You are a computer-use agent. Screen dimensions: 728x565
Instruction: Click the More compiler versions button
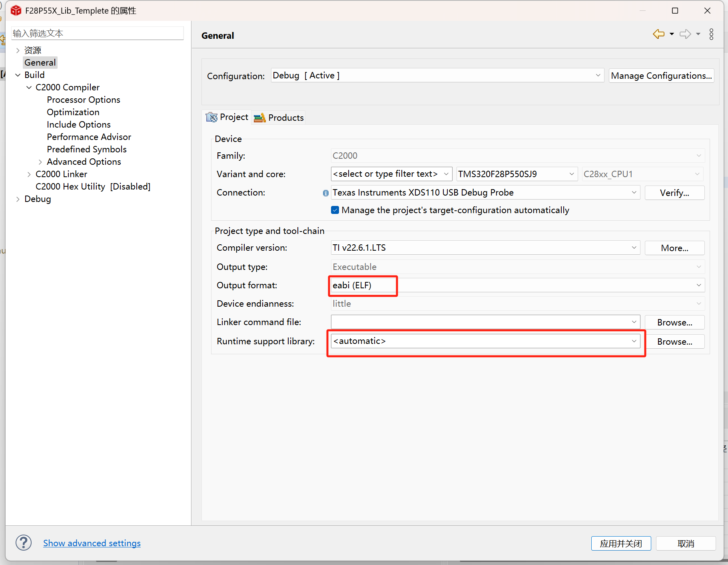point(674,248)
